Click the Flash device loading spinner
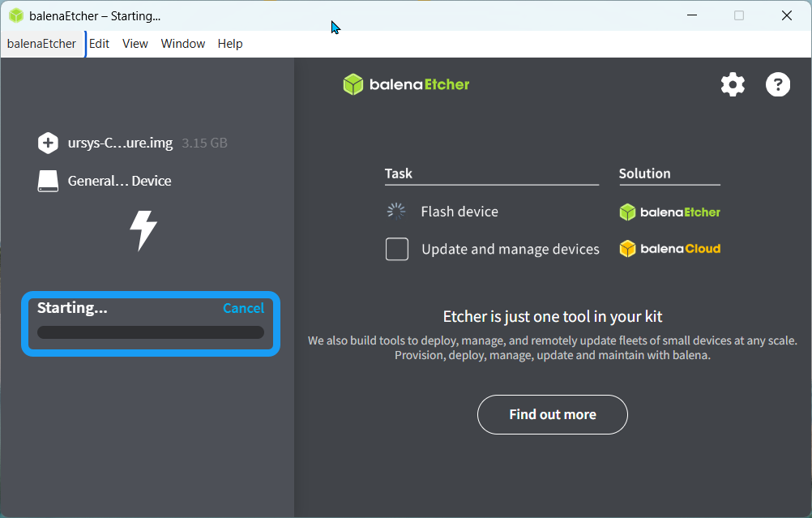 coord(396,212)
